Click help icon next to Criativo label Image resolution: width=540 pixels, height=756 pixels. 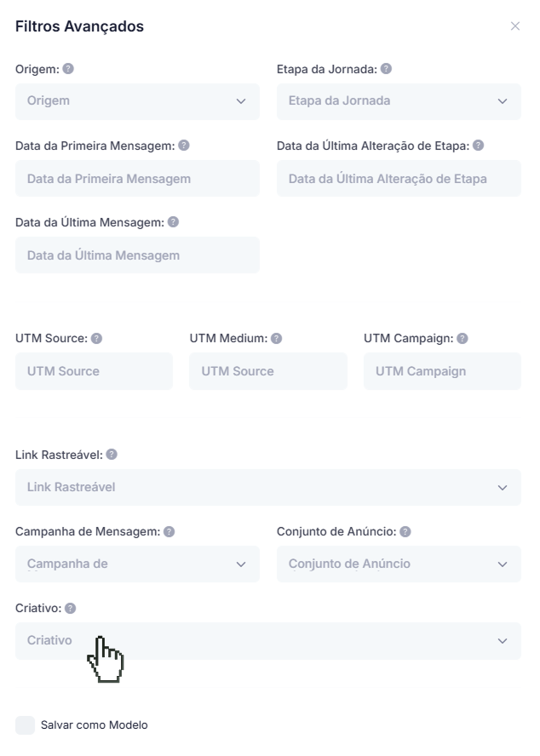(x=70, y=608)
